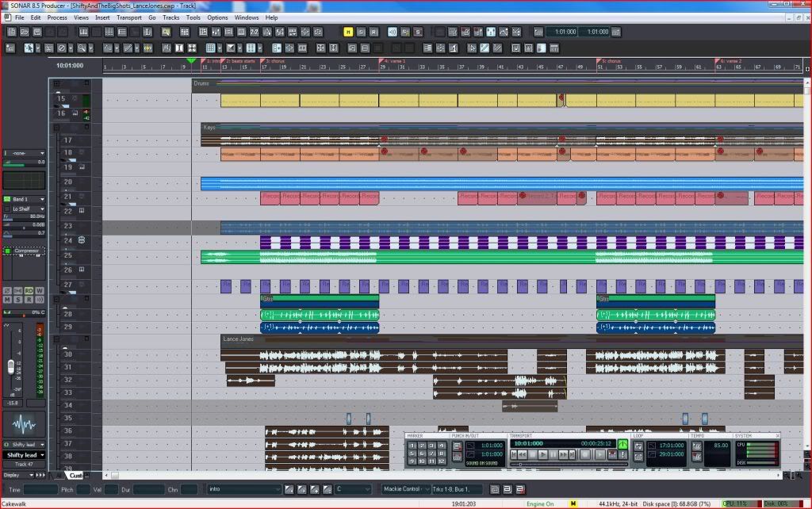Collapse the Lance Jones track folder
The height and width of the screenshot is (509, 812).
click(57, 339)
